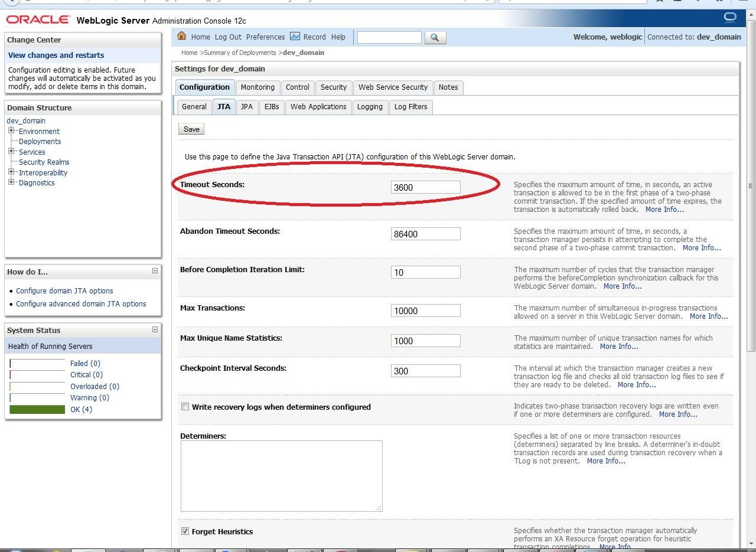This screenshot has width=756, height=552.
Task: Select the JTA sub-tab
Action: (x=224, y=107)
